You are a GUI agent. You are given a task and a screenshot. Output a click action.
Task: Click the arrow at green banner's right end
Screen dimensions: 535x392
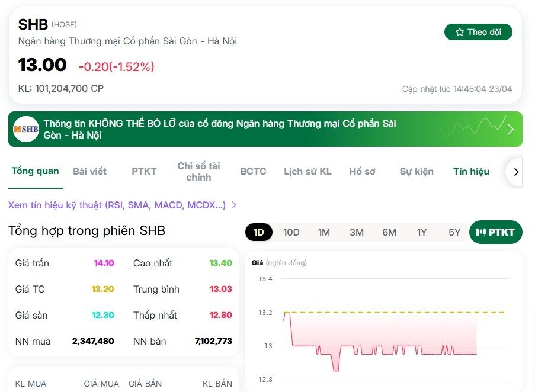pos(511,130)
